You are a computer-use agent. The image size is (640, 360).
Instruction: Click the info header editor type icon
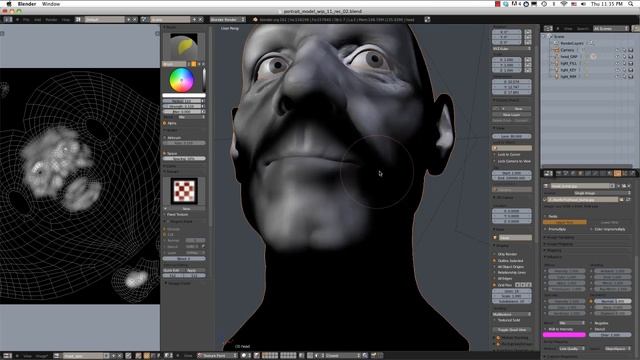coord(7,19)
